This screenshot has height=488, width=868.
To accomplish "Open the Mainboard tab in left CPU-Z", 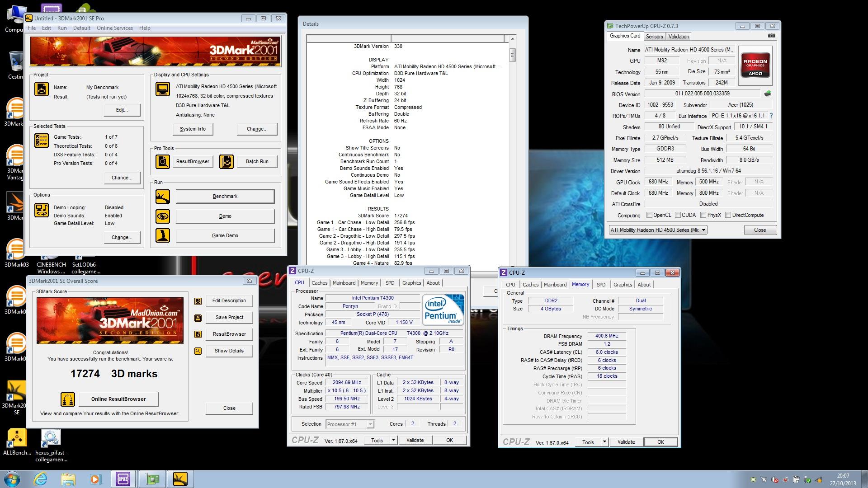I will coord(344,283).
